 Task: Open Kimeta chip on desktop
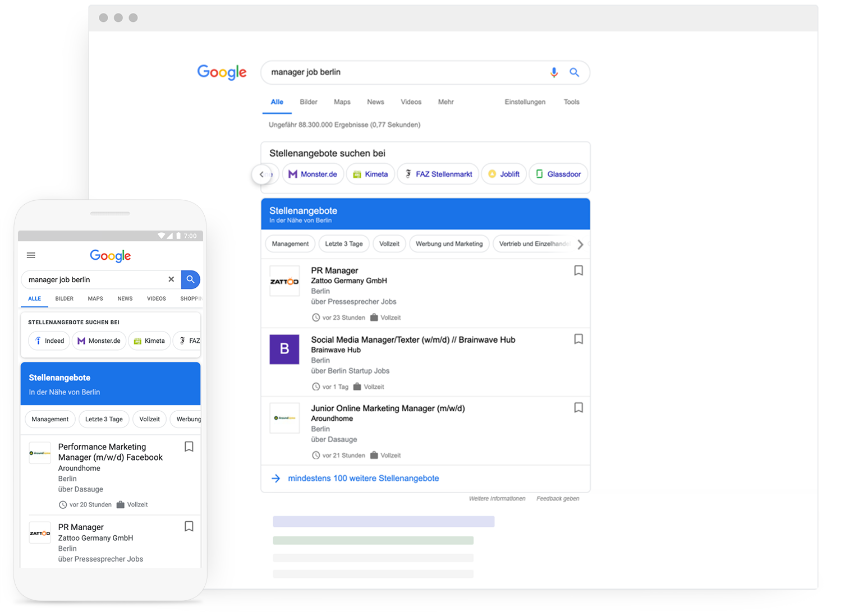click(370, 174)
